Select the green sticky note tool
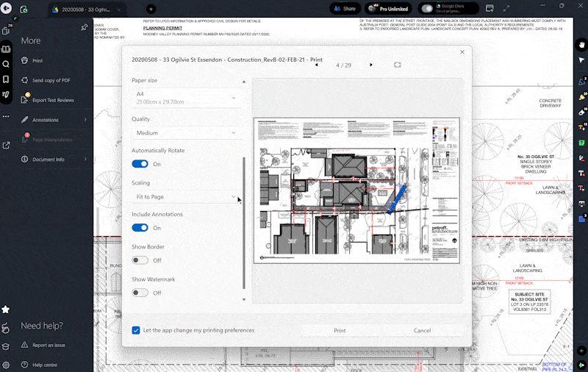 (581, 143)
